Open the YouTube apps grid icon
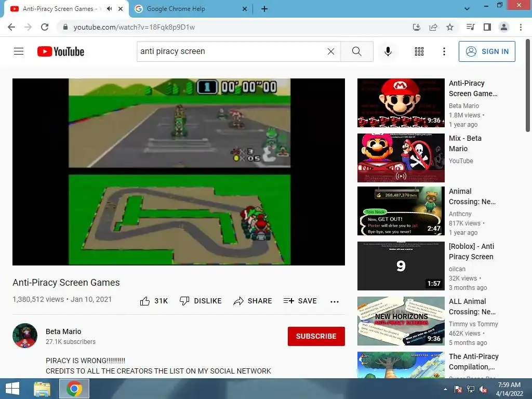This screenshot has width=532, height=399. point(419,51)
